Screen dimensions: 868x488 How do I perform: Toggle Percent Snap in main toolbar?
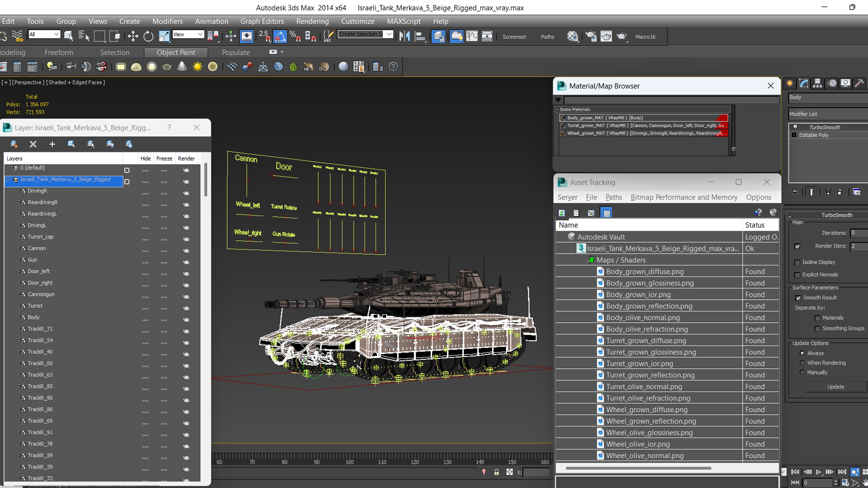(x=295, y=37)
